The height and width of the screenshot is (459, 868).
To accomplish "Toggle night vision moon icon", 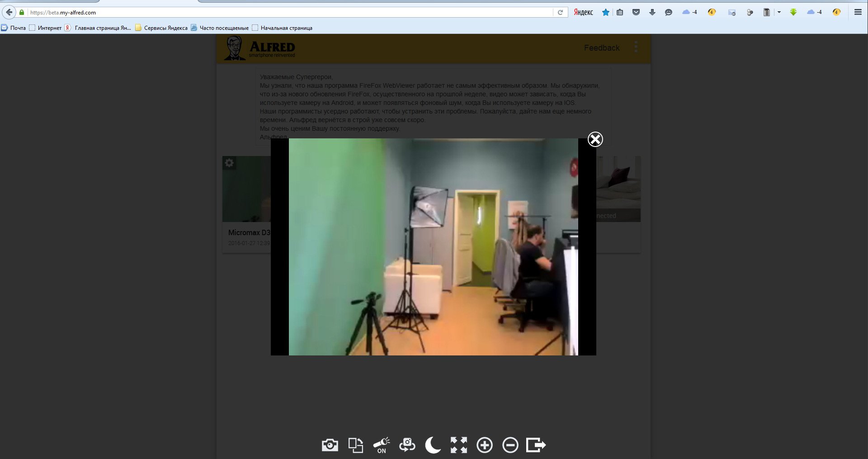I will point(433,445).
